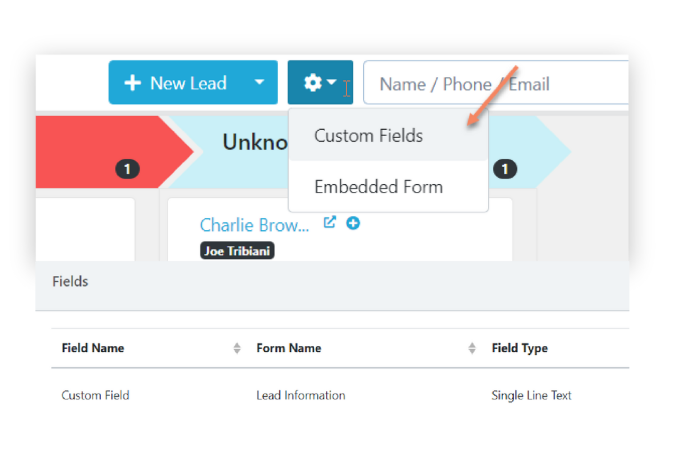This screenshot has height=467, width=693.
Task: Click the Joe Tribiani owner tag
Action: pos(237,250)
